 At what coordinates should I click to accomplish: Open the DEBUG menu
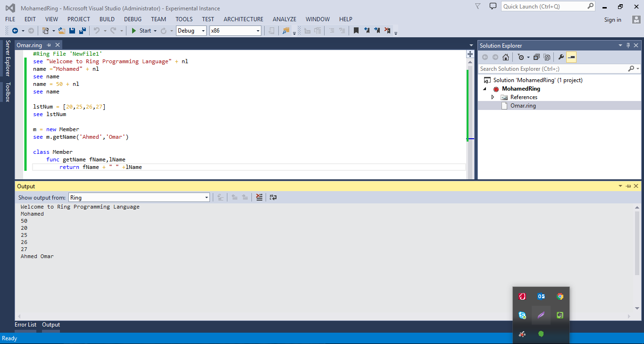coord(133,19)
